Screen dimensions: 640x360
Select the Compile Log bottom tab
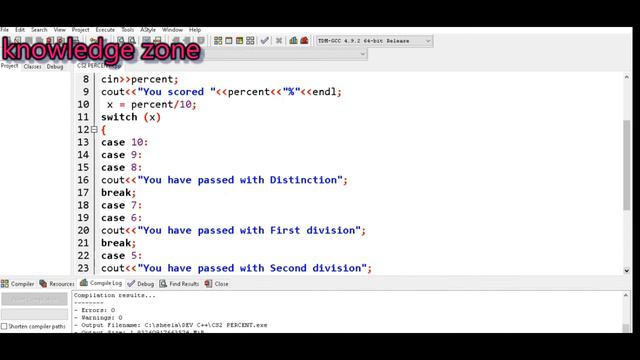[101, 283]
